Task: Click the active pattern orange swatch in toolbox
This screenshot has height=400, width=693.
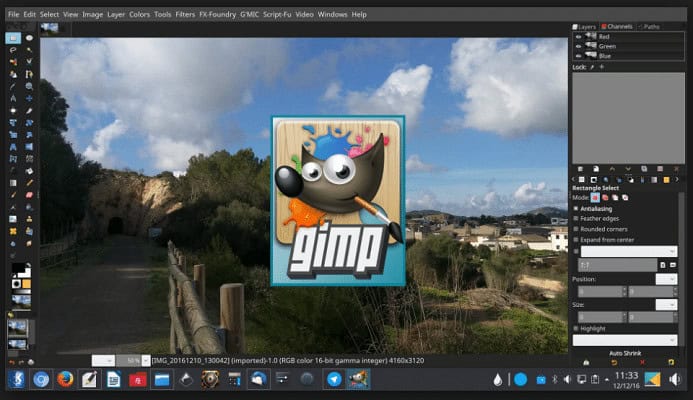Action: point(26,283)
